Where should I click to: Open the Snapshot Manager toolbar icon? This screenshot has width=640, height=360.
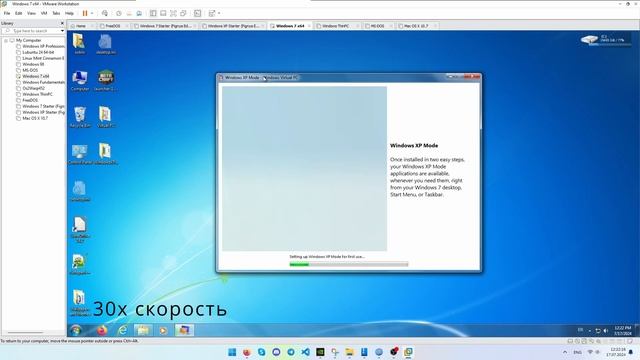coord(139,13)
